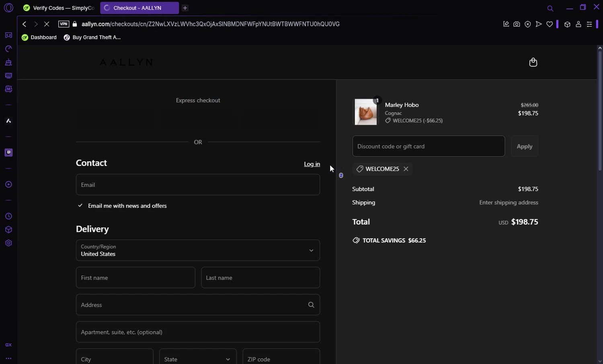Viewport: 603px width, 364px height.
Task: Open the ad blocker shield icon
Action: (x=528, y=24)
